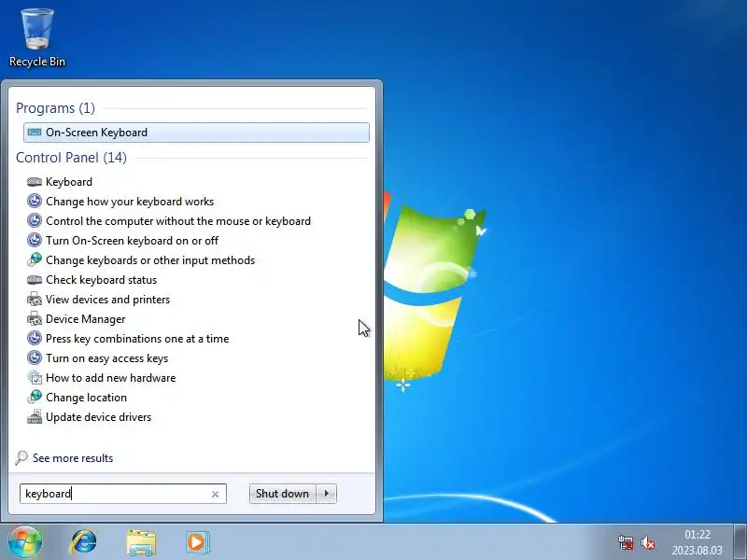747x560 pixels.
Task: Click the Check keyboard status icon
Action: pos(35,279)
